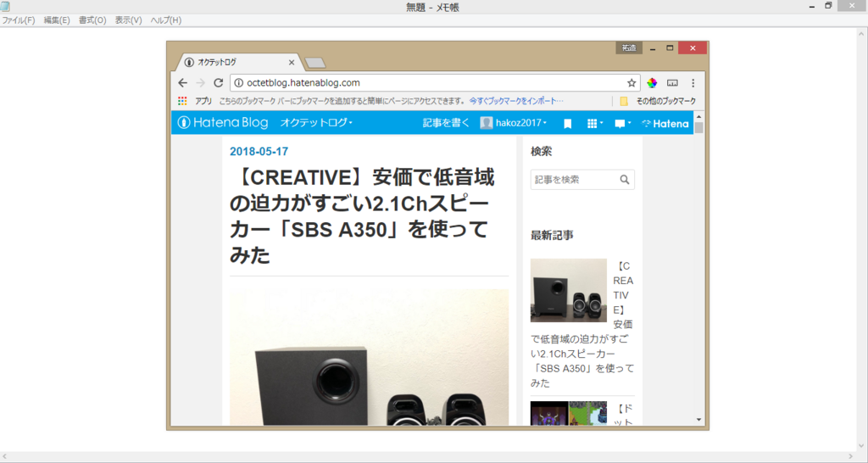Click the Hatena Blog logo
The width and height of the screenshot is (868, 463).
click(223, 123)
